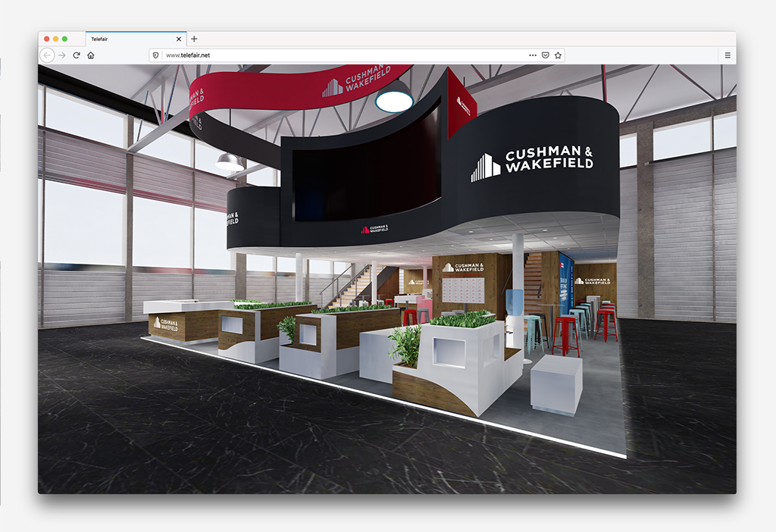Click the small red logo under the screen
This screenshot has width=776, height=532.
(x=374, y=229)
